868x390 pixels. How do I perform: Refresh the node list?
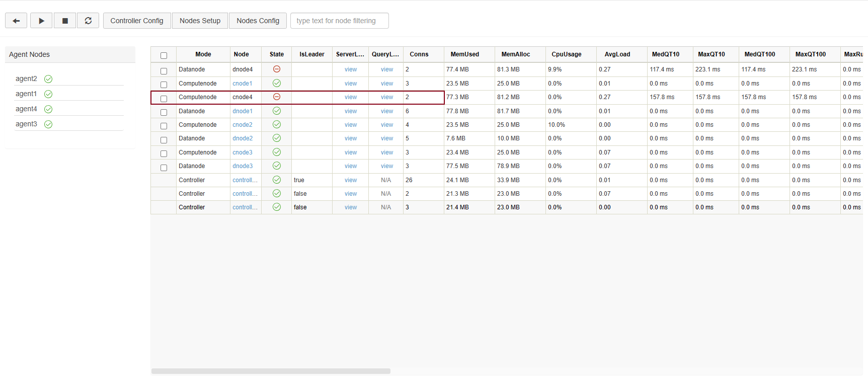pyautogui.click(x=88, y=21)
